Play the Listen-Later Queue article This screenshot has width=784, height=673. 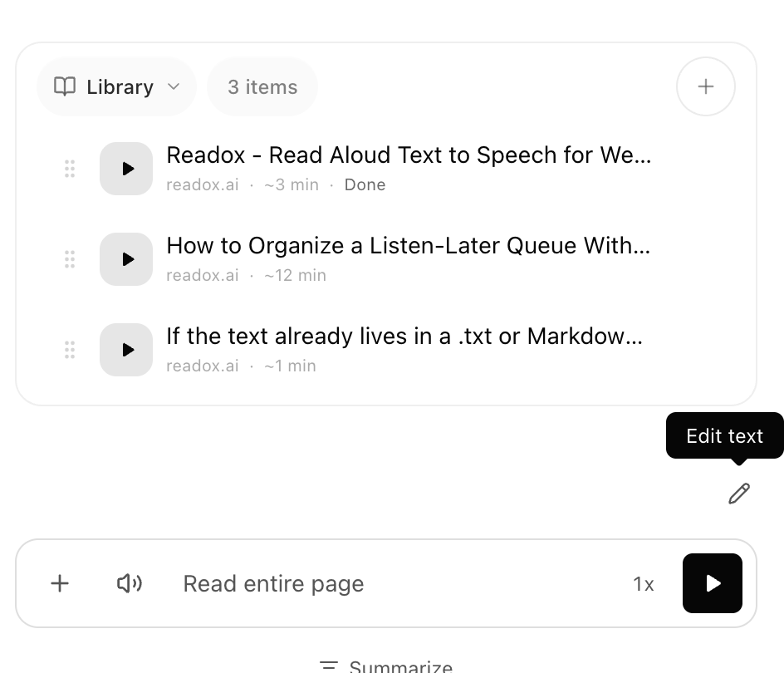126,259
